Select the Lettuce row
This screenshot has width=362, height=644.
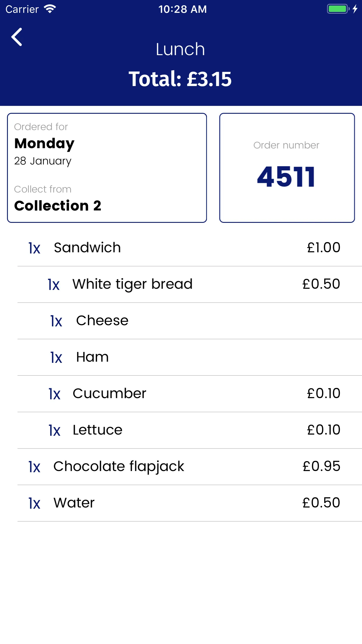(190, 430)
